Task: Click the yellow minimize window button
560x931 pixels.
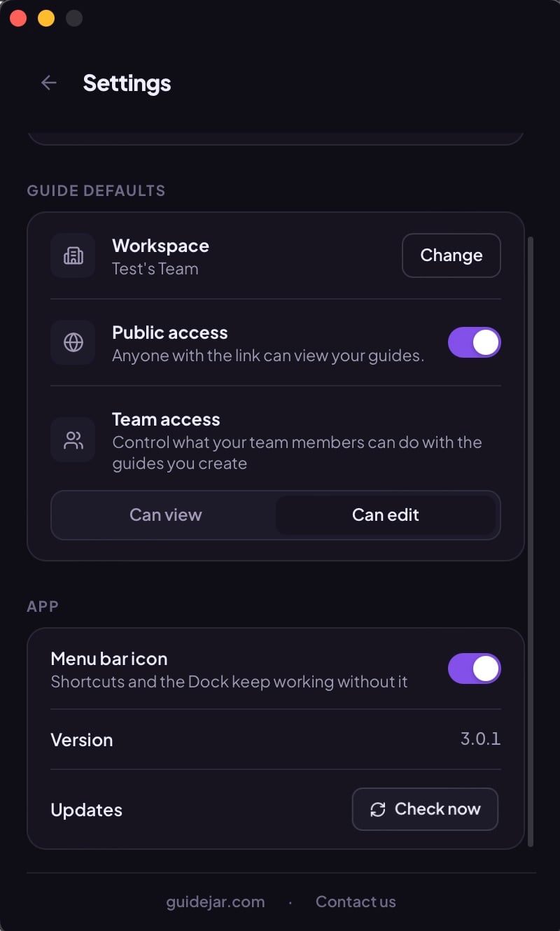Action: coord(46,18)
